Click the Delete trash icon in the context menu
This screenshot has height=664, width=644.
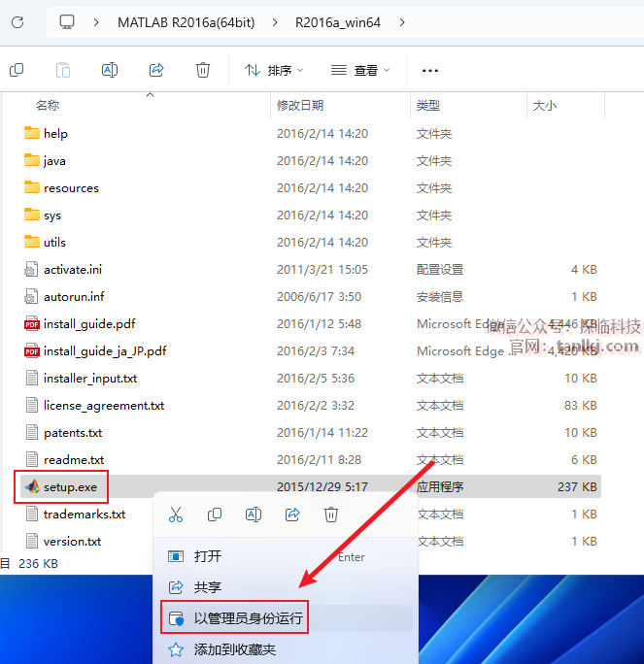click(331, 515)
